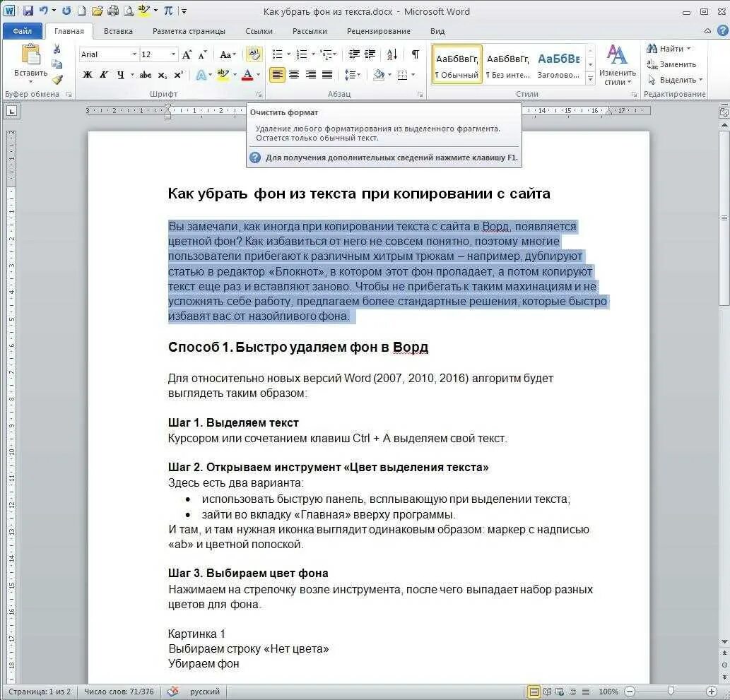The width and height of the screenshot is (730, 700).
Task: Open the borders dropdown arrow
Action: point(413,74)
